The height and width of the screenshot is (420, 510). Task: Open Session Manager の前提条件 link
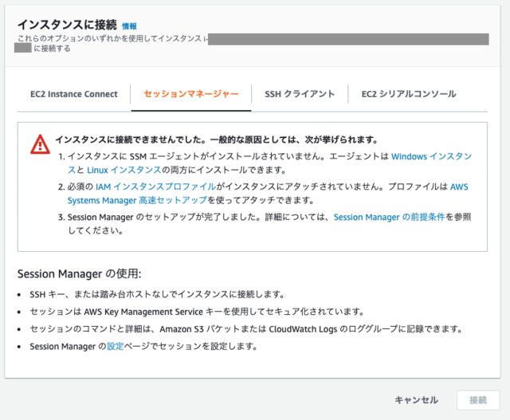click(389, 217)
